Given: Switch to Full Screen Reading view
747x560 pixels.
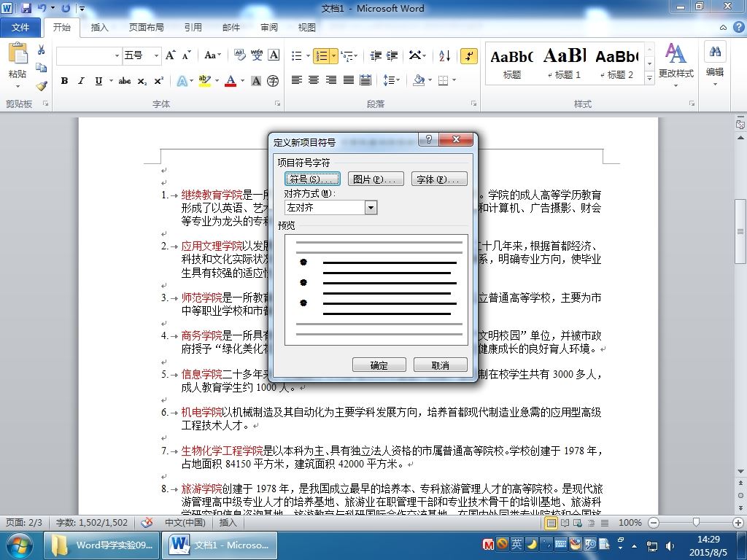Looking at the screenshot, I should [x=565, y=523].
